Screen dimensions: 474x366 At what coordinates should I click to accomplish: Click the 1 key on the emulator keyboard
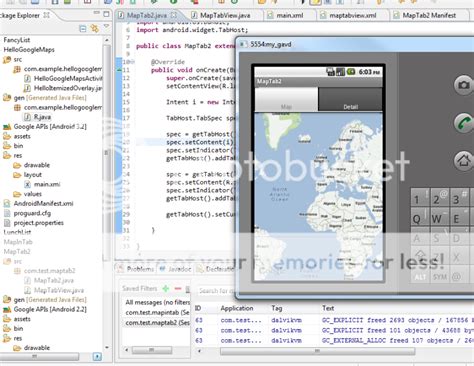(x=420, y=198)
